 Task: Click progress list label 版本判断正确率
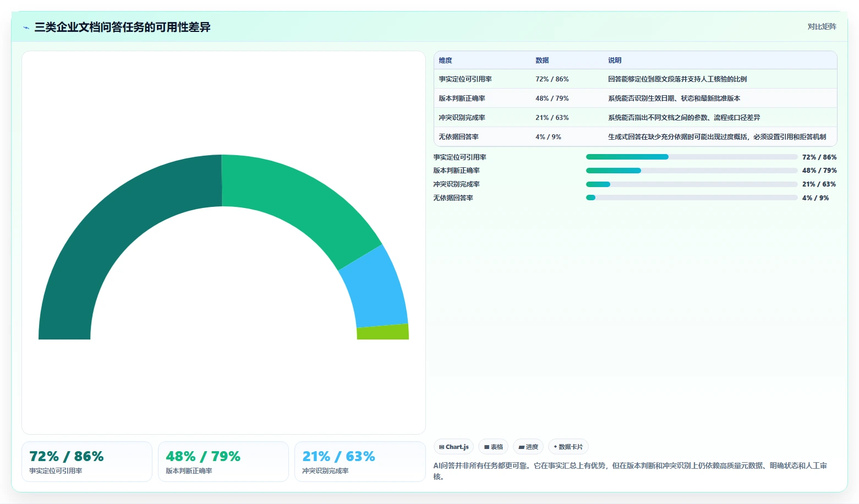point(456,171)
